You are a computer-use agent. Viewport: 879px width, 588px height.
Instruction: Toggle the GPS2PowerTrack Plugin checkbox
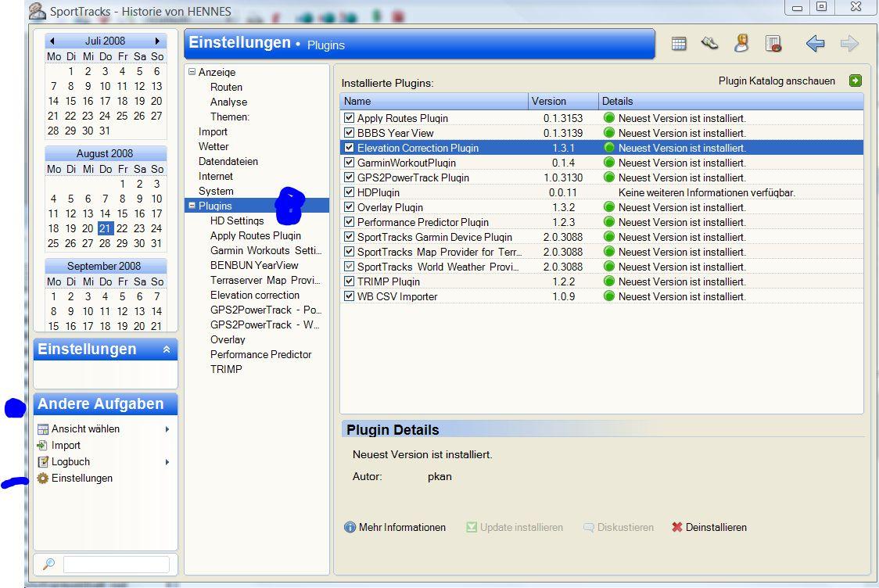(x=350, y=177)
